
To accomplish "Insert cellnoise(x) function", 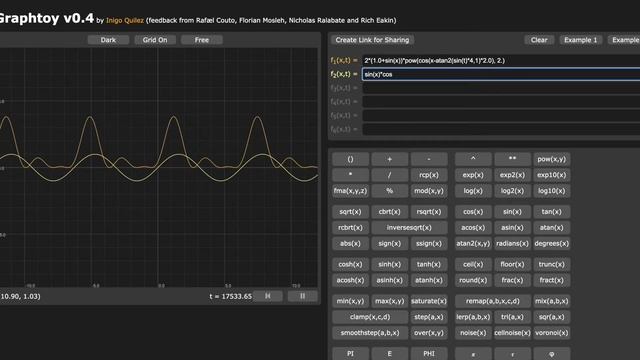I will (512, 333).
